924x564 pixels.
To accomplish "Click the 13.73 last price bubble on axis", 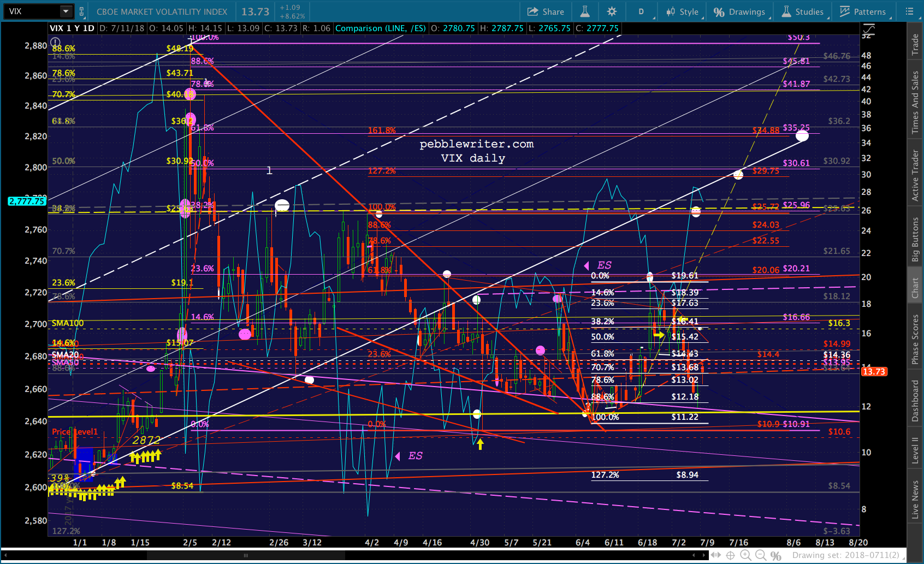I will (874, 372).
